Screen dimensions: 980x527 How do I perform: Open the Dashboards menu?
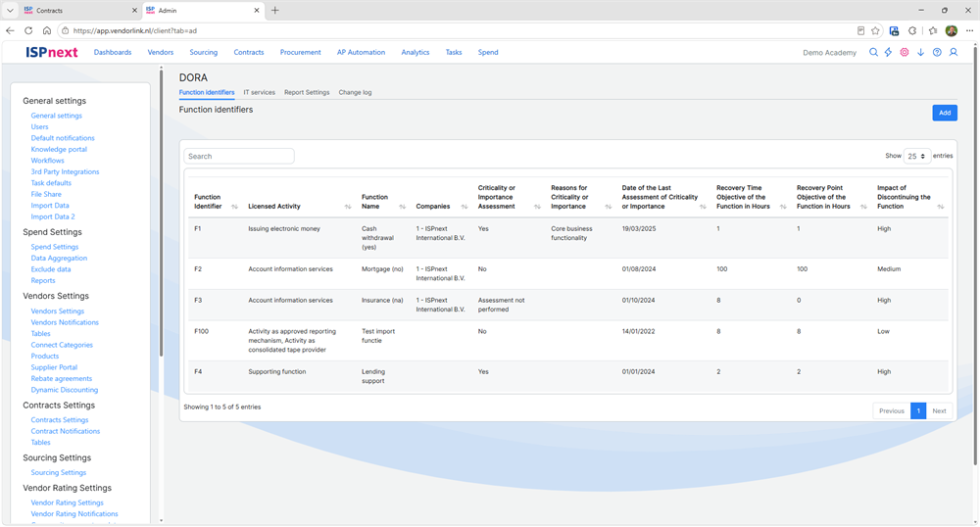[x=113, y=53]
